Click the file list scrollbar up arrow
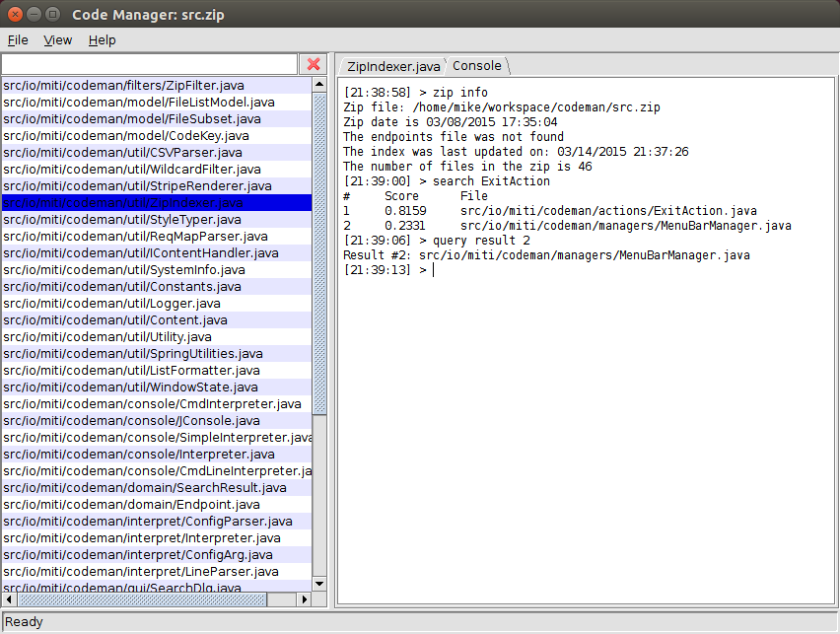The image size is (840, 634). [x=318, y=84]
